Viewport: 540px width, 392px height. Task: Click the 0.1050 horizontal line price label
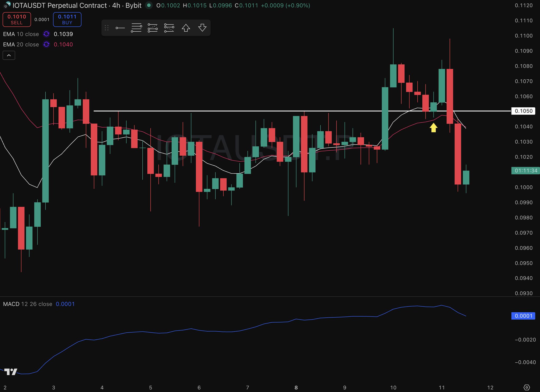[x=523, y=111]
